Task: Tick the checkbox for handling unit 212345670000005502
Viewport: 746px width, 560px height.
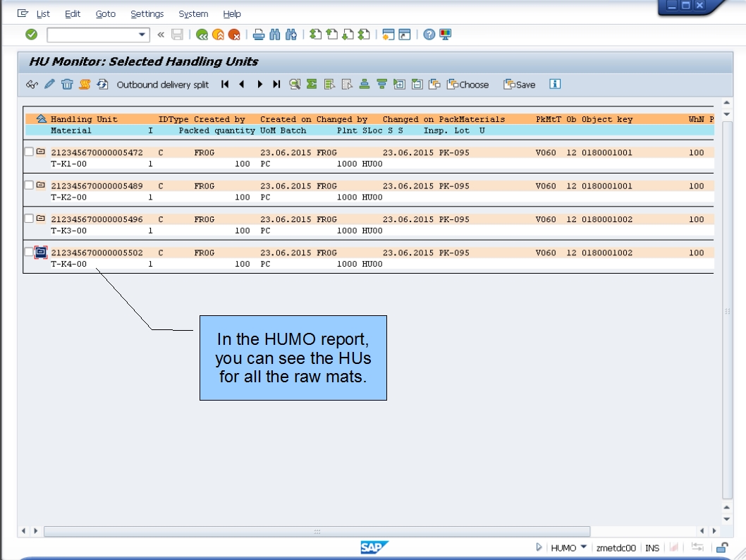Action: click(29, 252)
